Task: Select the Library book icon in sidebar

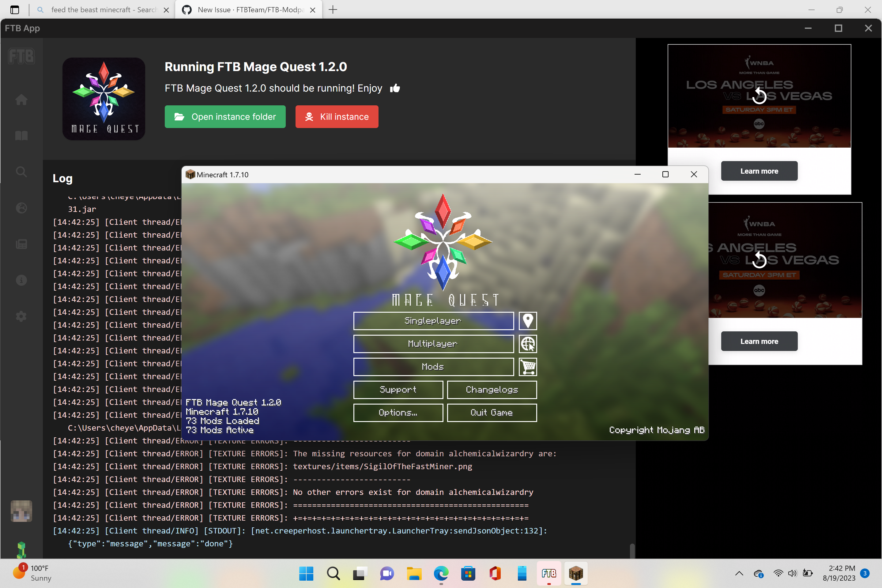Action: (x=21, y=135)
